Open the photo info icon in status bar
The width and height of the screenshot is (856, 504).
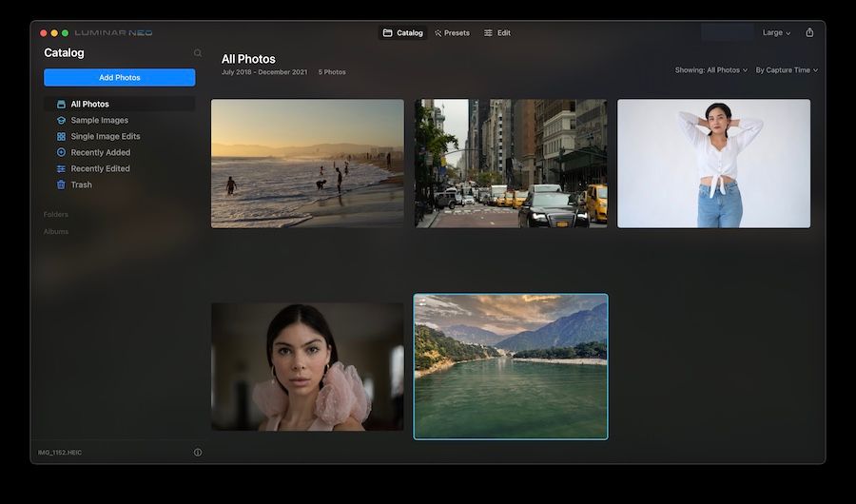point(198,453)
